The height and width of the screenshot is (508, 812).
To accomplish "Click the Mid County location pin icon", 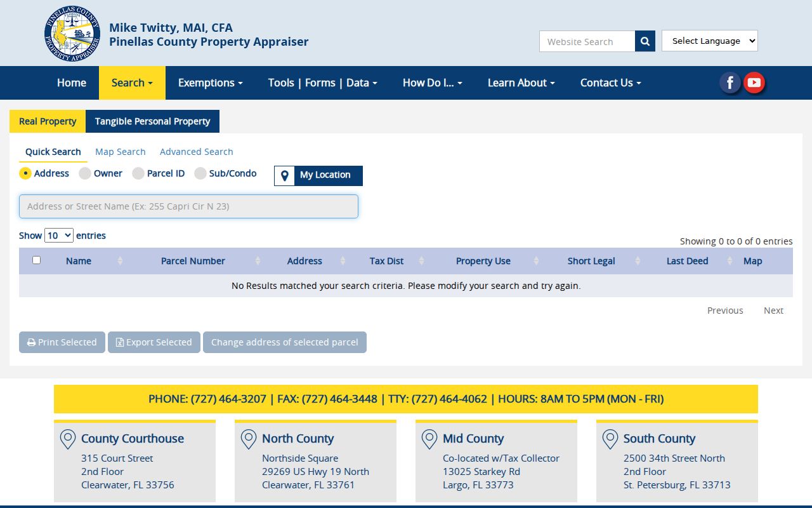I will point(429,439).
